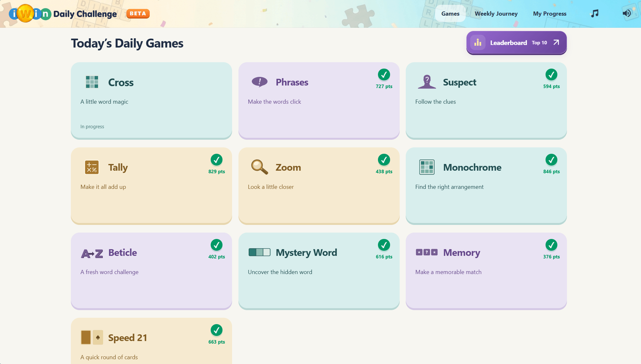Click 'Follow the clues' description

[x=435, y=102]
